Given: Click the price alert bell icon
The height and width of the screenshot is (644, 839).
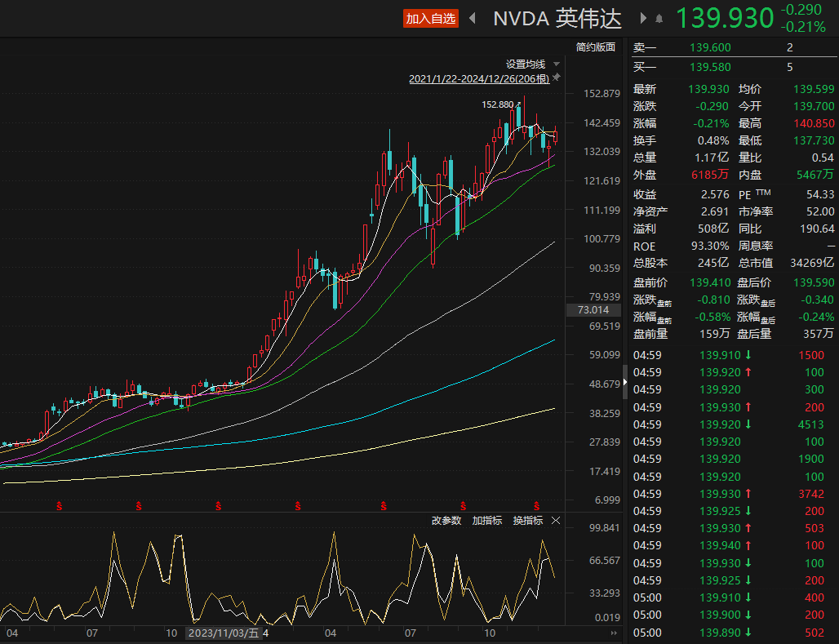Looking at the screenshot, I should pos(659,18).
